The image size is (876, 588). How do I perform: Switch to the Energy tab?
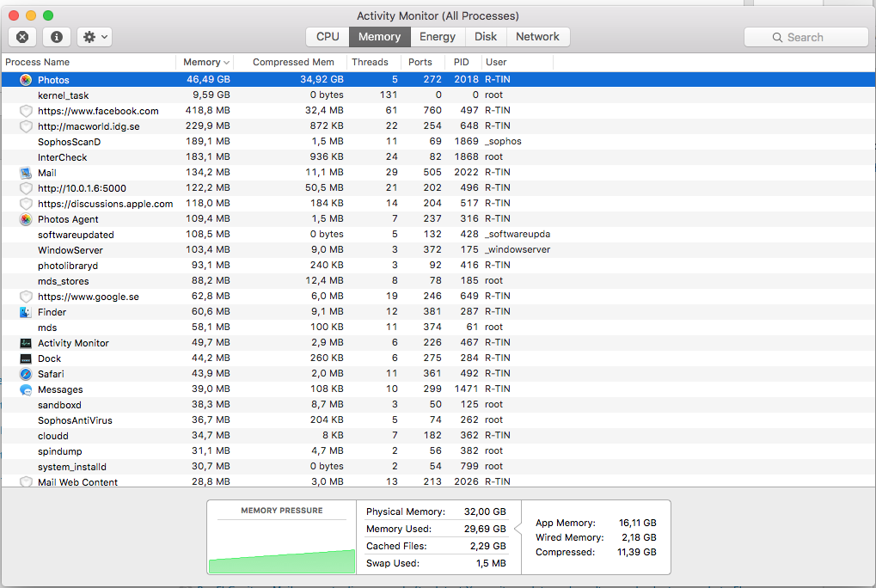coord(438,37)
